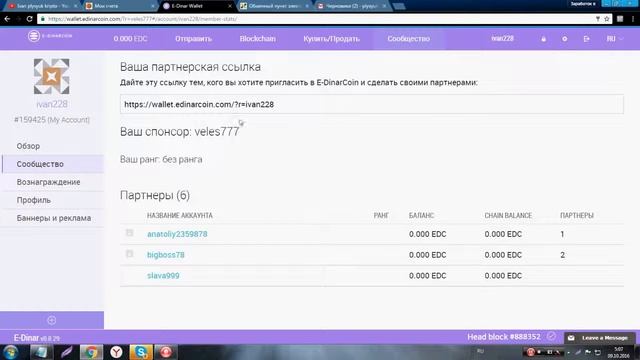Screen dimensions: 640x360
Task: Click the НАЗВАНИЕ АККАУНТА column header
Action: pos(180,216)
